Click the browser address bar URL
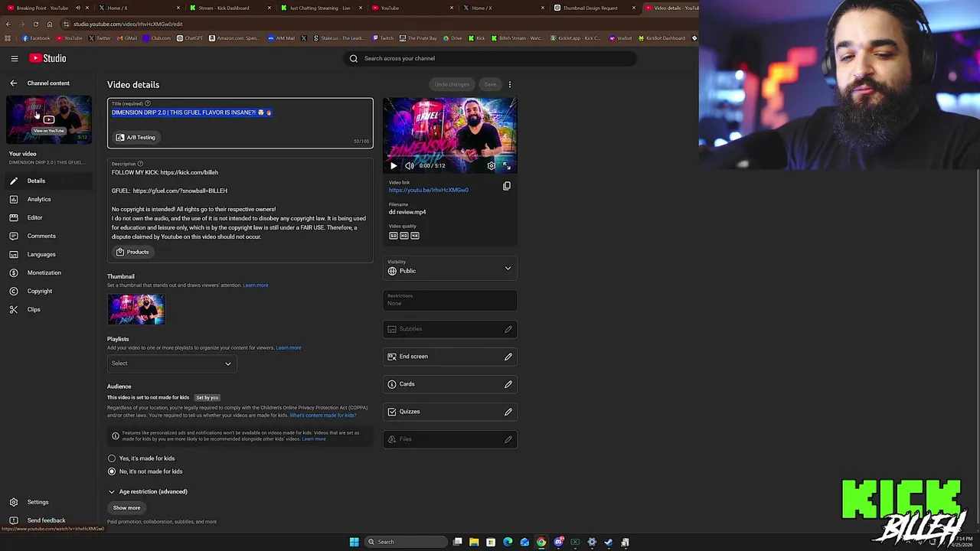The image size is (980, 551). [x=128, y=24]
